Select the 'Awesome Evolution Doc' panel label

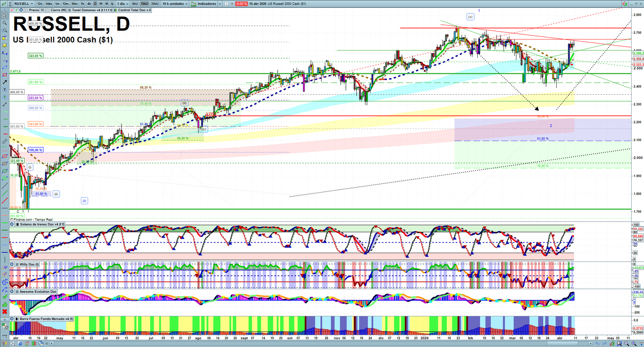tap(38, 291)
